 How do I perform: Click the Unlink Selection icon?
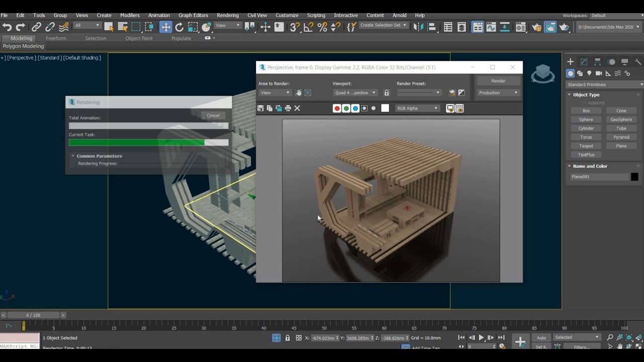click(x=50, y=27)
